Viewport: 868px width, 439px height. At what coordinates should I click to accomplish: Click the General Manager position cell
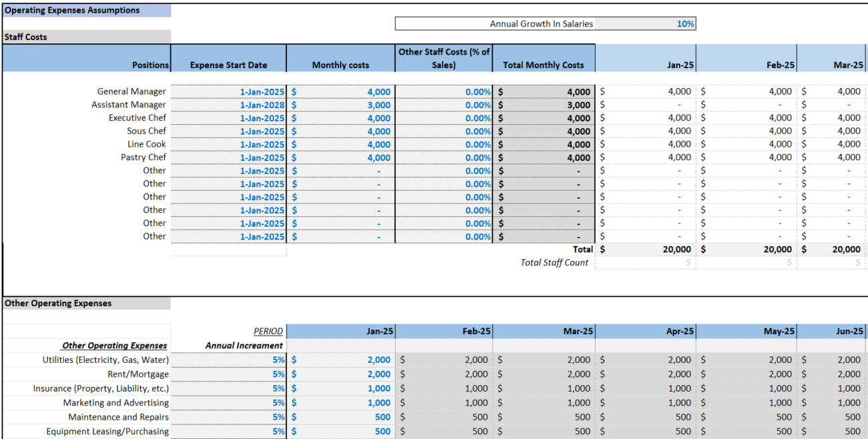[87, 91]
